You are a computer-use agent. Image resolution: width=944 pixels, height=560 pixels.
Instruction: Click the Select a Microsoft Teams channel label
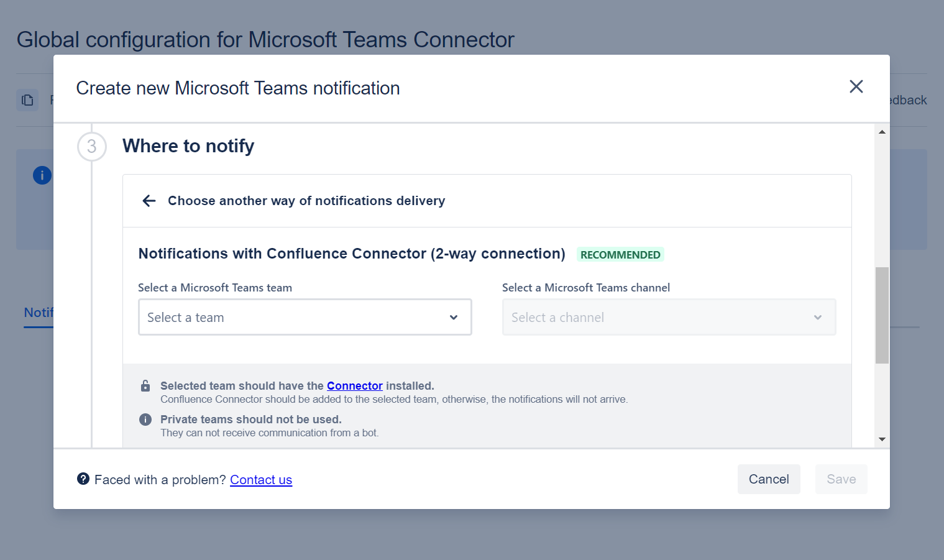(x=586, y=288)
